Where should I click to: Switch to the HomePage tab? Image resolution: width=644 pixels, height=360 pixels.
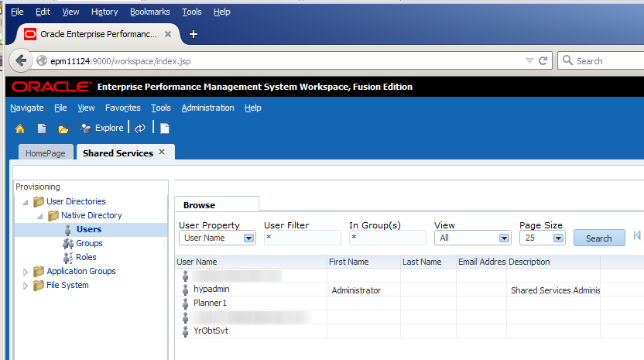[x=46, y=153]
